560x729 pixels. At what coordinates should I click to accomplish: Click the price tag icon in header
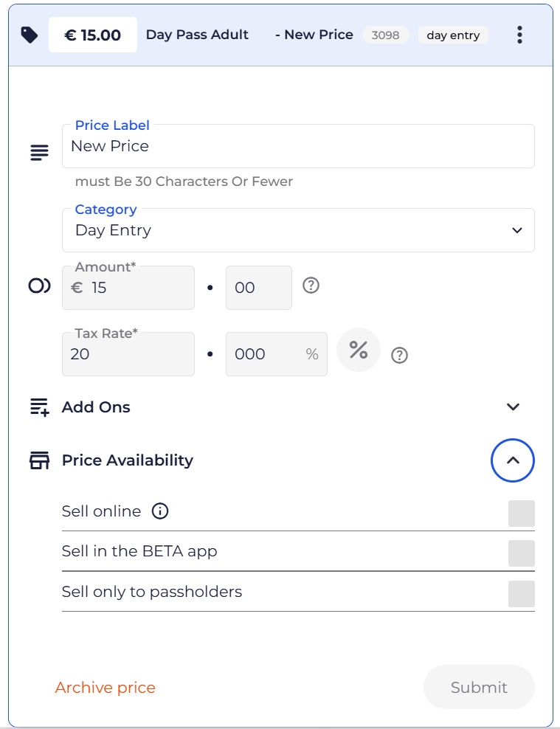pyautogui.click(x=29, y=35)
